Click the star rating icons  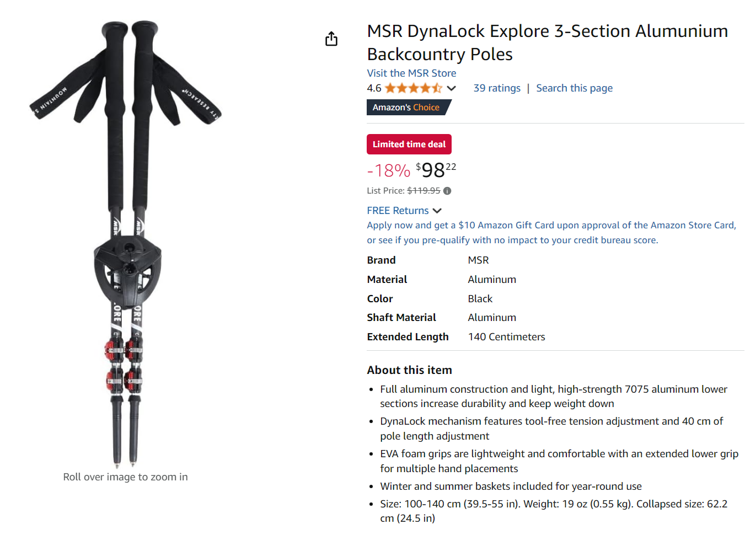click(414, 88)
